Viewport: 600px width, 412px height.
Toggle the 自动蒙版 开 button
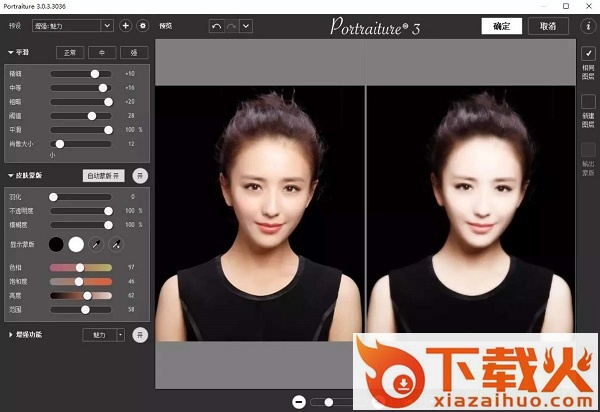103,176
